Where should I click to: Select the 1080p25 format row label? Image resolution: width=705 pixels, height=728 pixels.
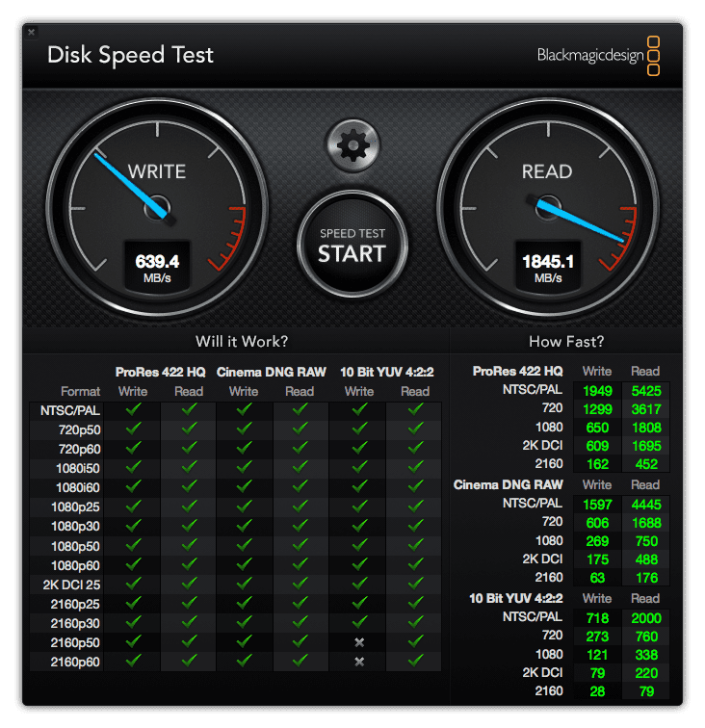(75, 507)
